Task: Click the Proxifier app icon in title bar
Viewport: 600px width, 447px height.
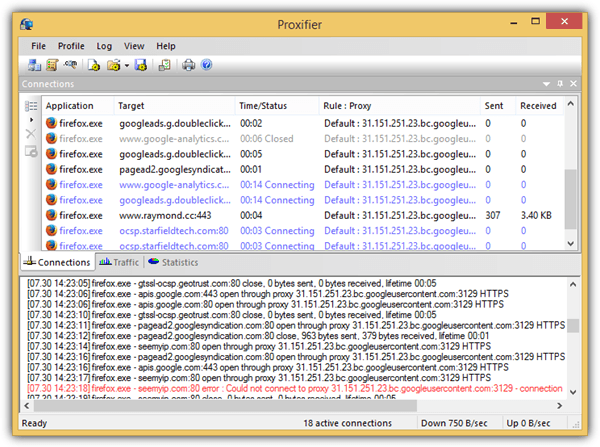Action: coord(27,24)
